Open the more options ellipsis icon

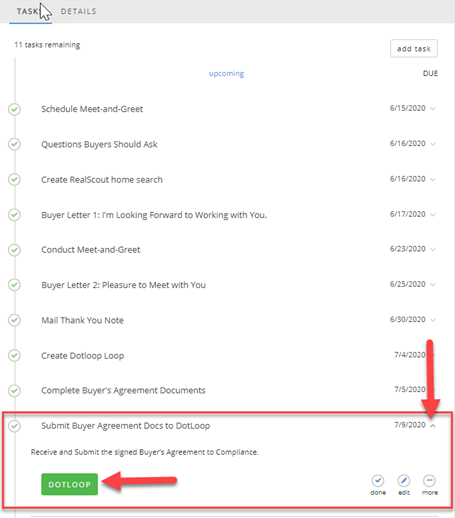coord(429,481)
